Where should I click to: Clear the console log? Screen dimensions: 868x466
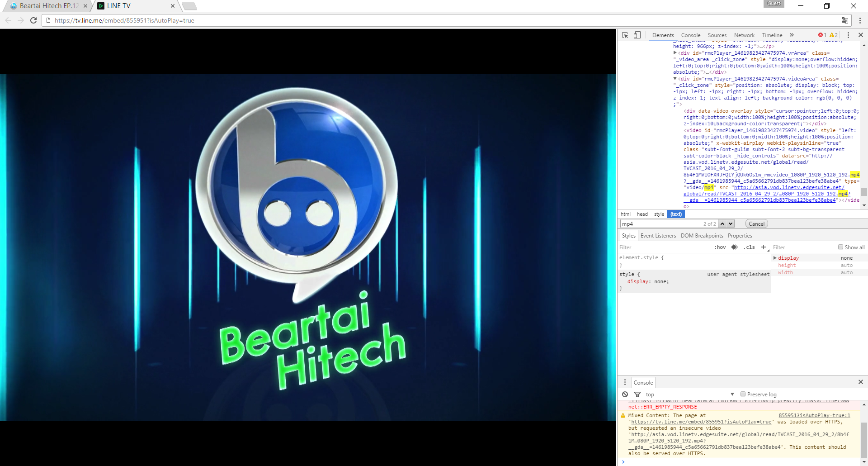[625, 395]
